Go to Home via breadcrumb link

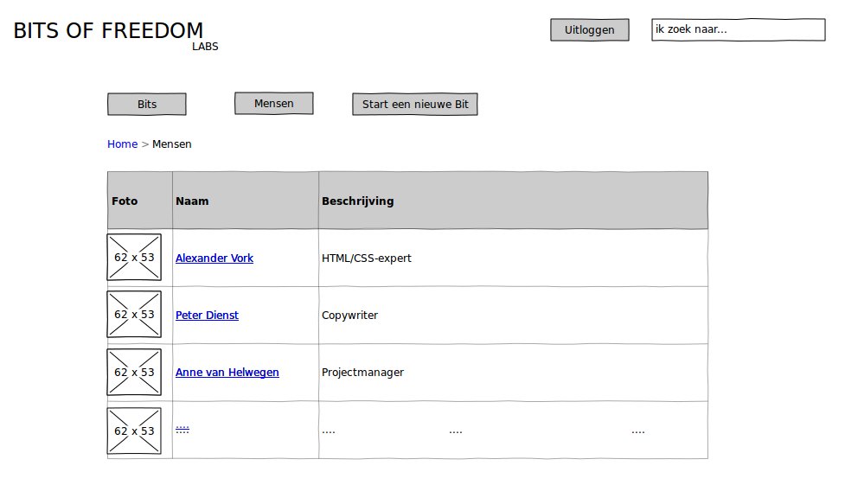[x=122, y=144]
